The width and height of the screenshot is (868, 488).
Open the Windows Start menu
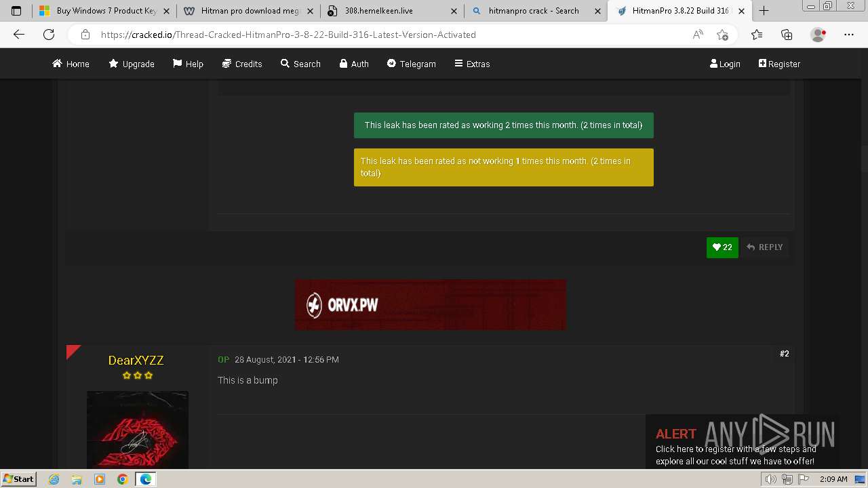pos(18,479)
